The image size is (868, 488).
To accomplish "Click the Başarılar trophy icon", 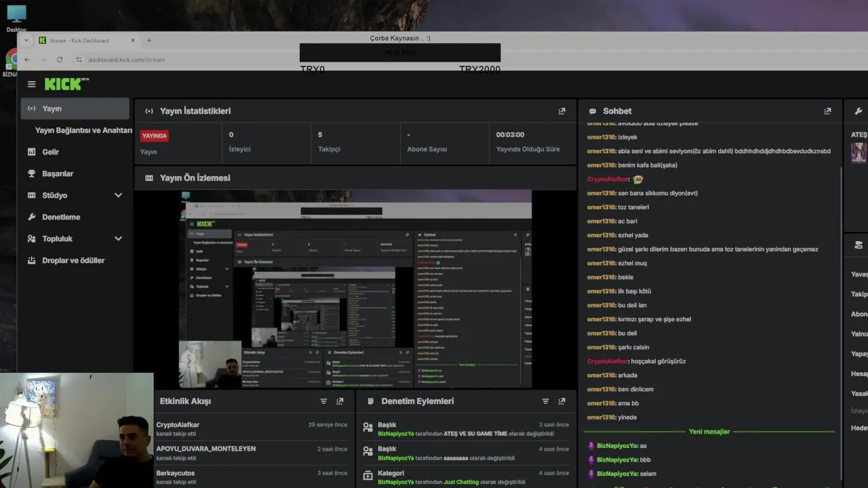I will [x=31, y=174].
